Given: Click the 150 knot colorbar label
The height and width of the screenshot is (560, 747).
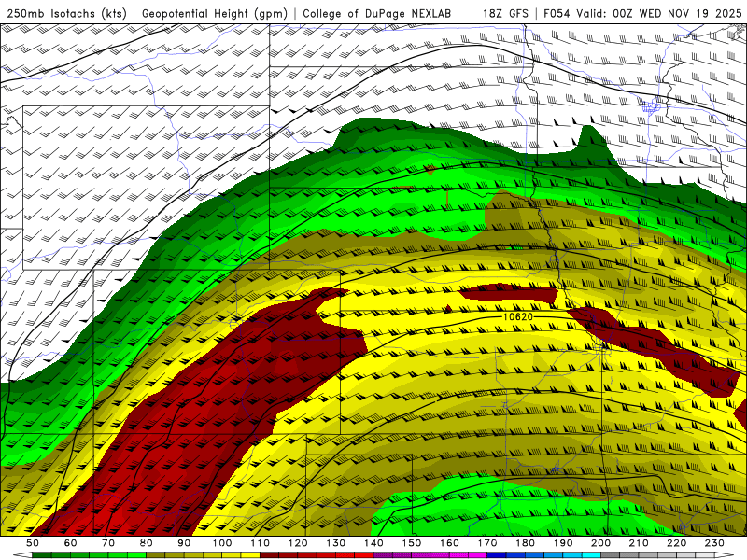Looking at the screenshot, I should (412, 543).
